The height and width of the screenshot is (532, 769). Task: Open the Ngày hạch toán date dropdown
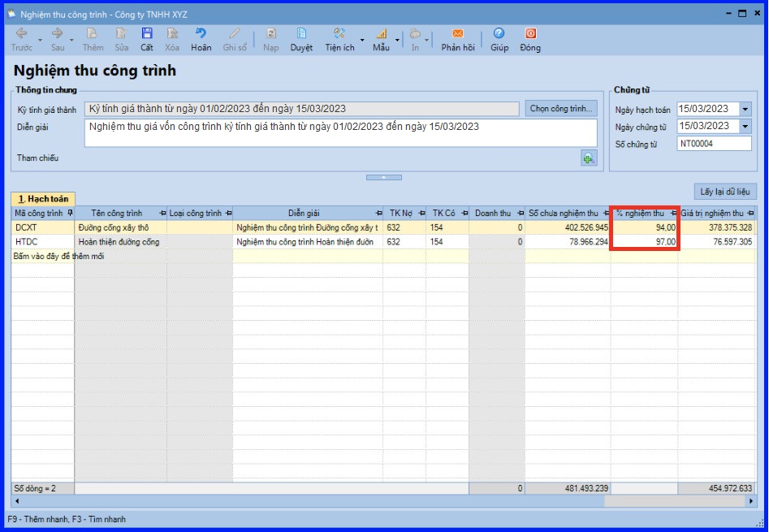click(x=745, y=110)
